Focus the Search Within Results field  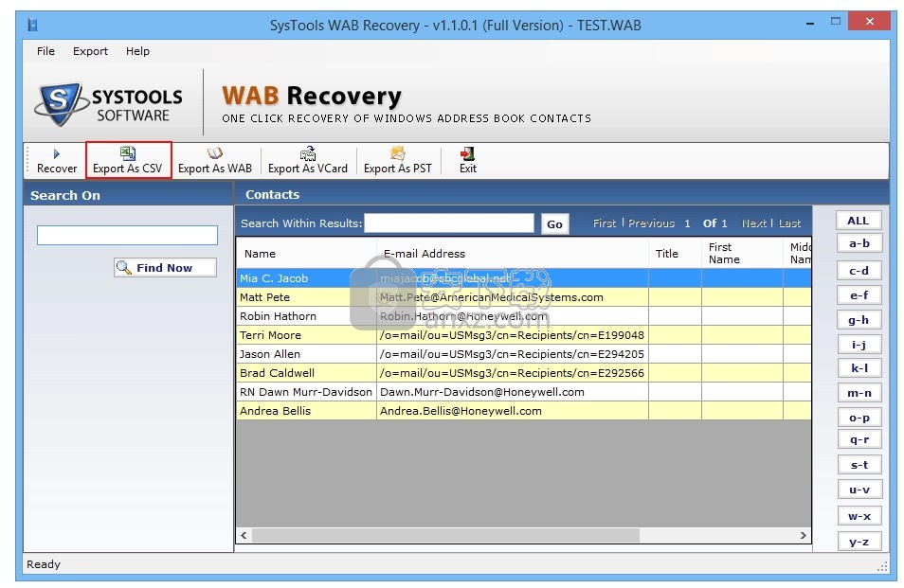click(449, 223)
